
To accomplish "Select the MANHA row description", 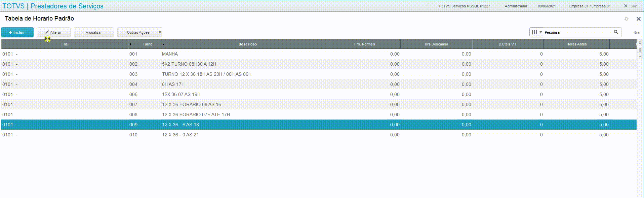I will (x=170, y=54).
